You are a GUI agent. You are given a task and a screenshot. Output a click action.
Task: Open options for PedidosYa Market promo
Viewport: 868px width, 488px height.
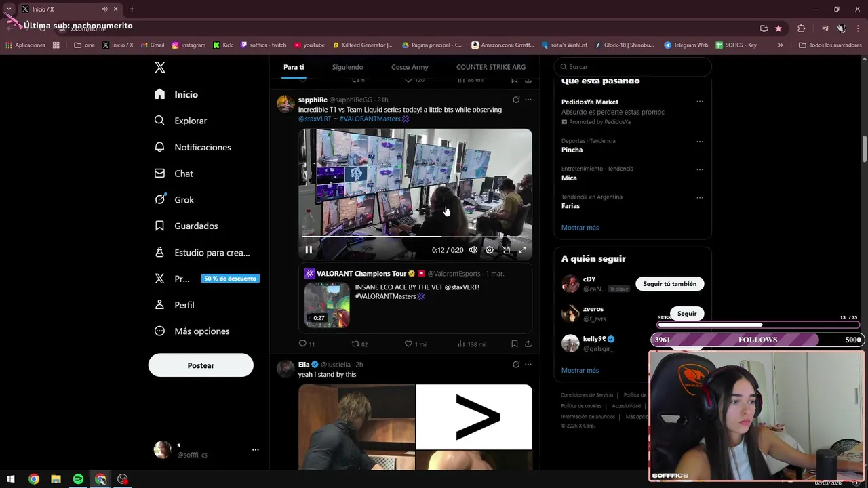coord(700,102)
